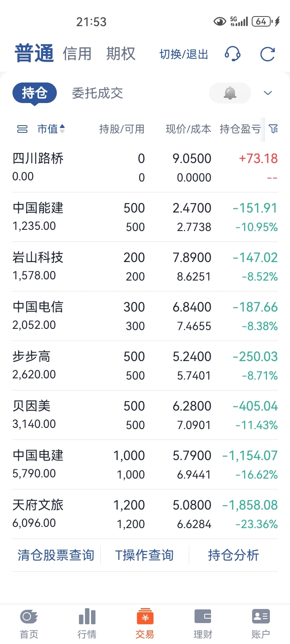
Task: Open the 委托成交 tab
Action: click(97, 93)
